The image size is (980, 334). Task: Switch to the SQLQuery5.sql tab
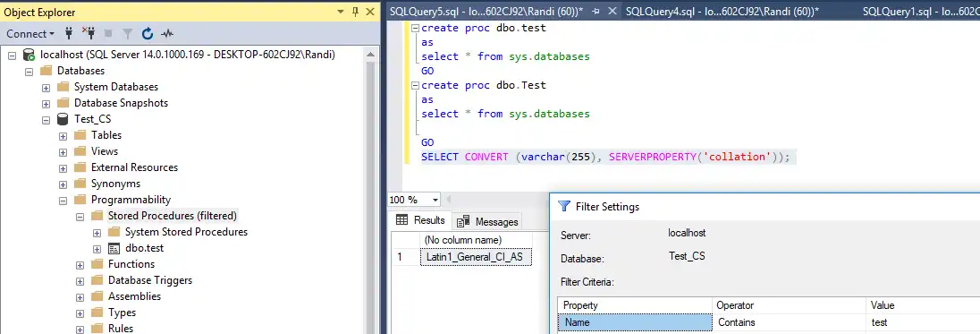[486, 12]
